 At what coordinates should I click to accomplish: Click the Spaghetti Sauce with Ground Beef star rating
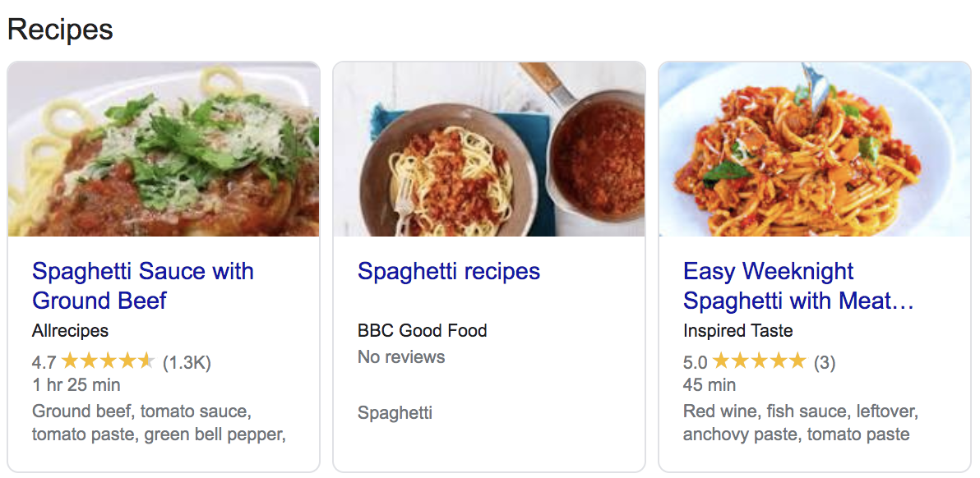[x=108, y=358]
